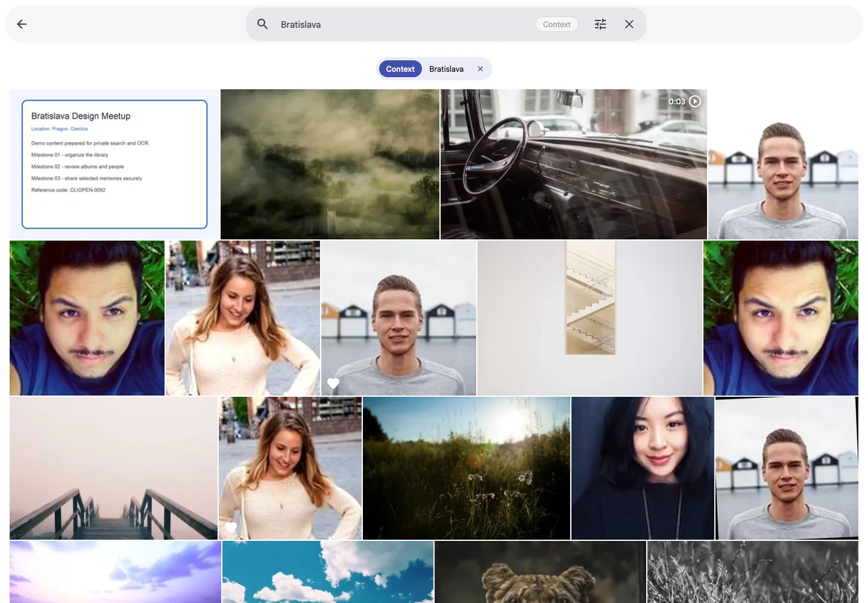Viewport: 868px width, 603px height.
Task: Open man selfie below the Meetup document
Action: pyautogui.click(x=87, y=318)
